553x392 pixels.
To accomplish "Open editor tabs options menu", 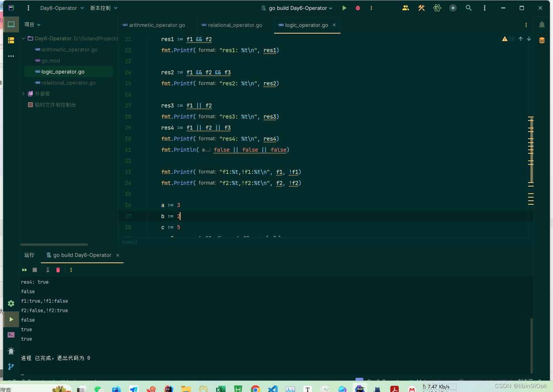I will [x=526, y=25].
